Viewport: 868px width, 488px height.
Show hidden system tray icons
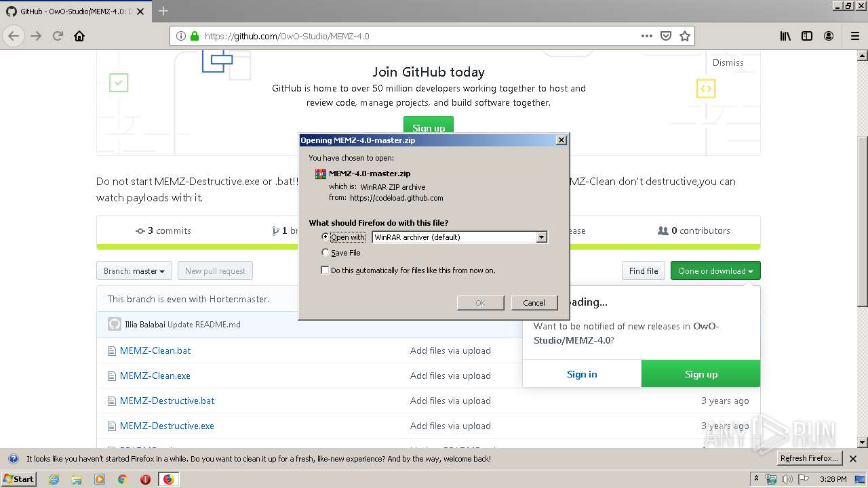(x=756, y=479)
